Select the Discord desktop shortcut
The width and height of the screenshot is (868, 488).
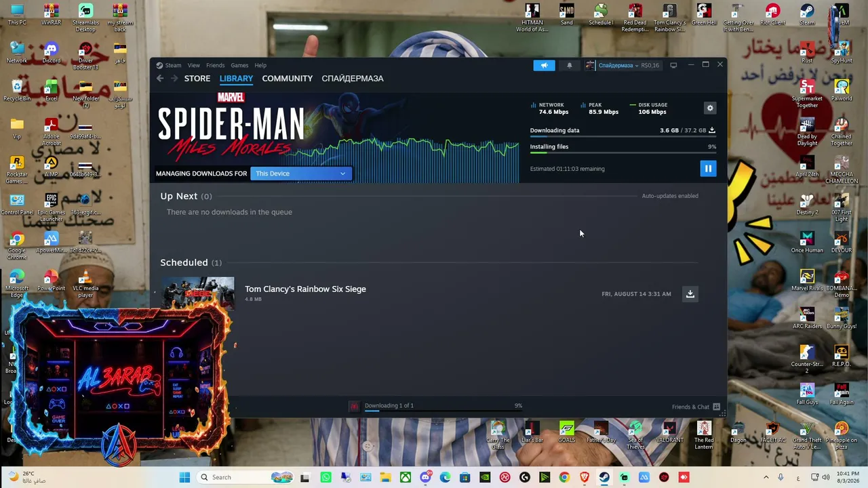pyautogui.click(x=52, y=53)
